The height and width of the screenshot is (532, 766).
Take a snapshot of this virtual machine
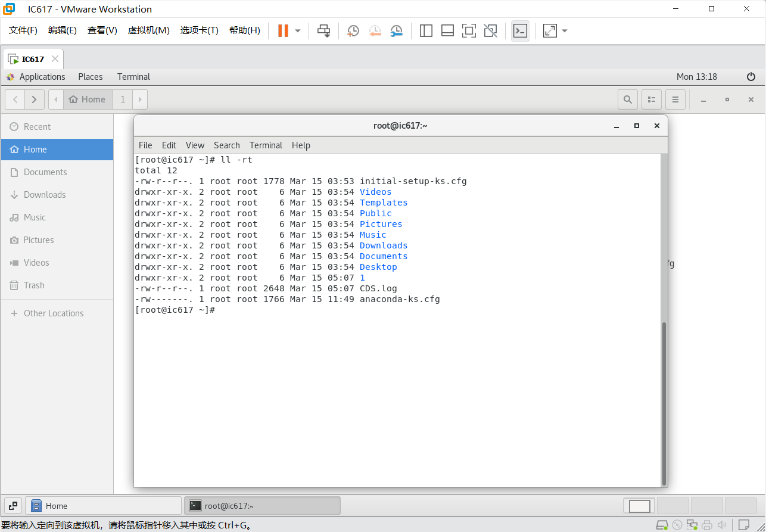[x=353, y=31]
